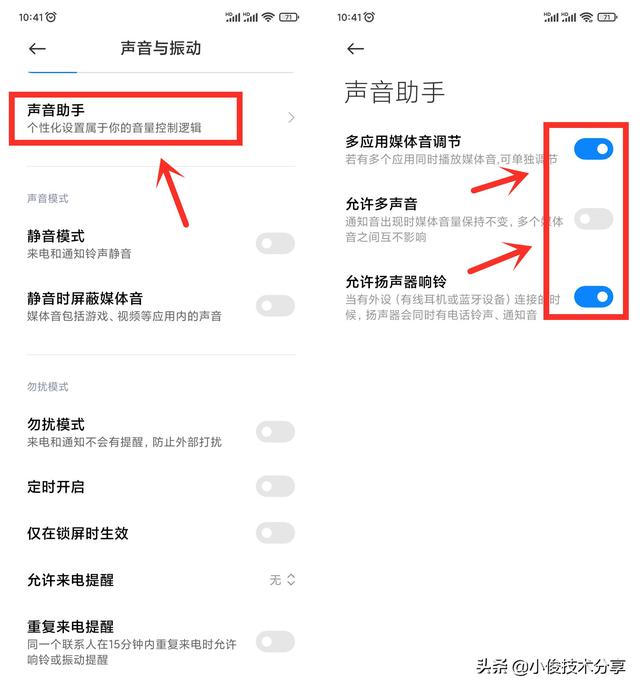
Task: Toggle 静音时屏蔽媒体音 switch
Action: pyautogui.click(x=275, y=306)
